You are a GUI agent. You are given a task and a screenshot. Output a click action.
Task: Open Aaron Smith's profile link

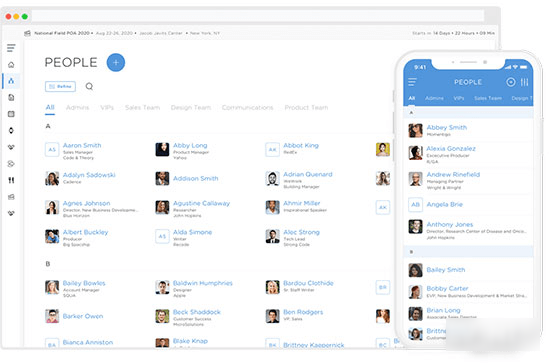(x=82, y=145)
